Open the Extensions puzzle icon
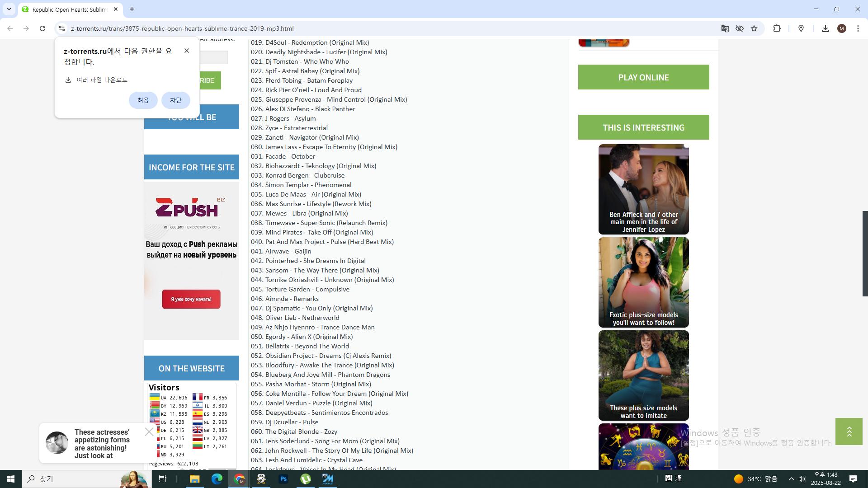Screen dimensions: 868x488 click(777, 28)
